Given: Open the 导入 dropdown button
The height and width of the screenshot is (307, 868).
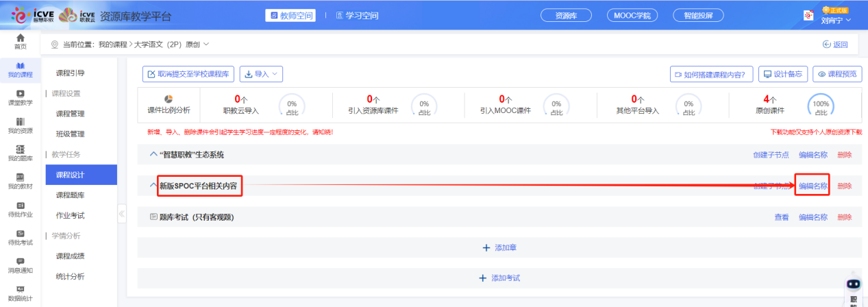Looking at the screenshot, I should pyautogui.click(x=261, y=74).
